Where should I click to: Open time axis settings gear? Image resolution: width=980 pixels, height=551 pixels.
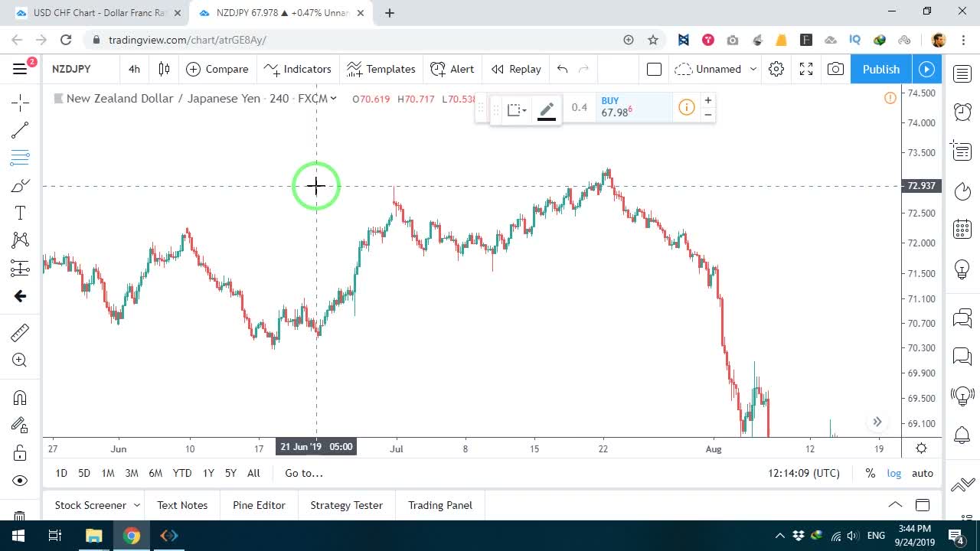(922, 448)
